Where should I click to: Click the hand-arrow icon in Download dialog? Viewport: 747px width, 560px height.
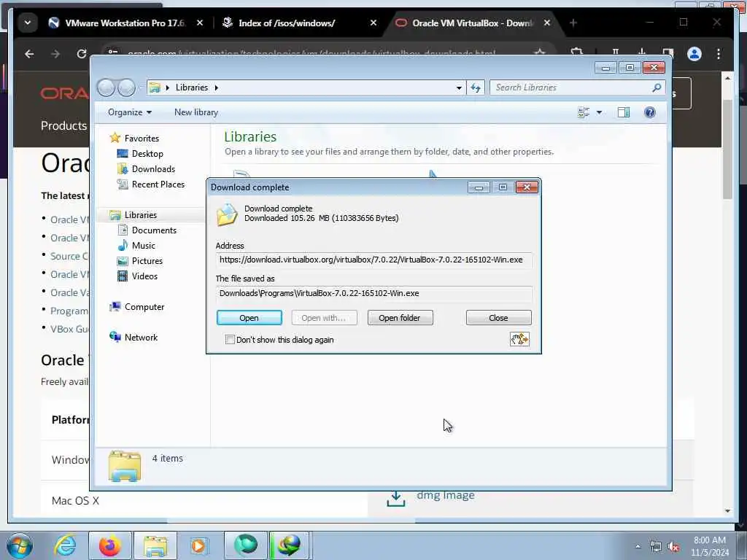(519, 339)
